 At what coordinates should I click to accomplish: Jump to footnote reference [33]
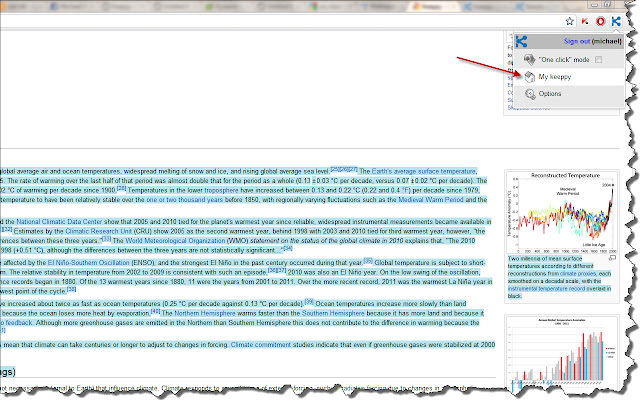(107, 238)
